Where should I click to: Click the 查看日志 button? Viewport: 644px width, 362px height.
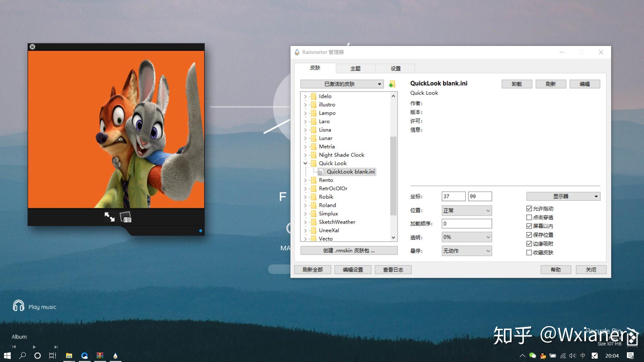(x=393, y=270)
